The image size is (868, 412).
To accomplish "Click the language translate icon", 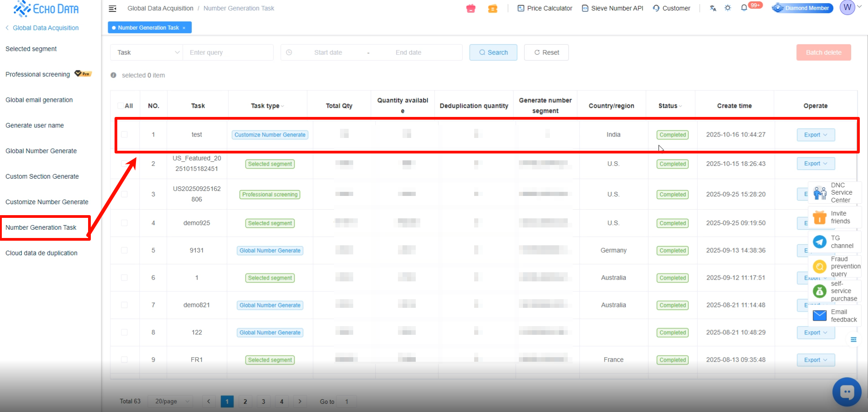I will coord(713,8).
